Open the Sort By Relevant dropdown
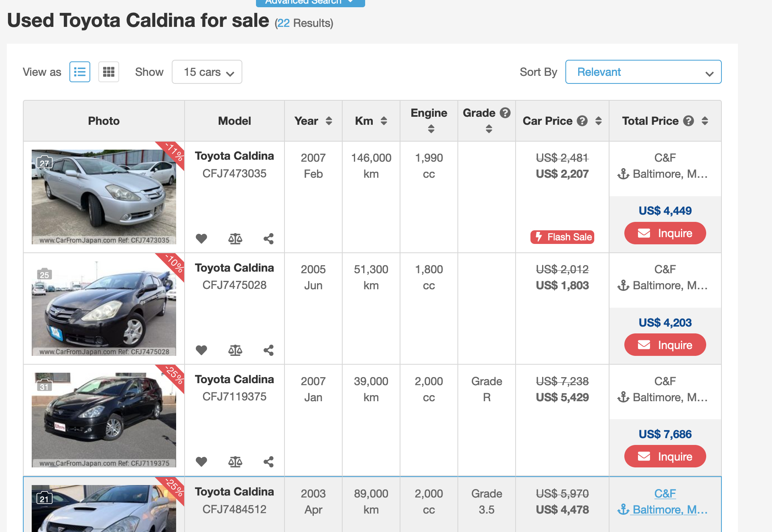 click(x=643, y=72)
